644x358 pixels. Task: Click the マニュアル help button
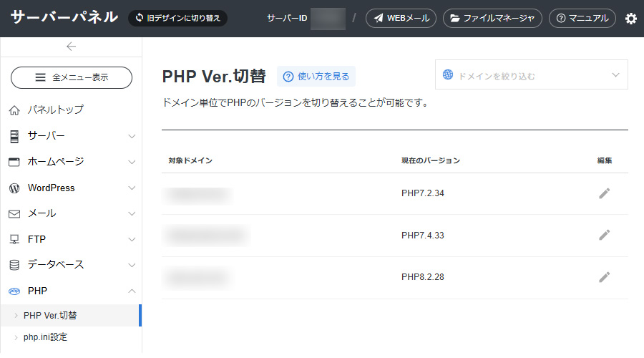point(582,19)
